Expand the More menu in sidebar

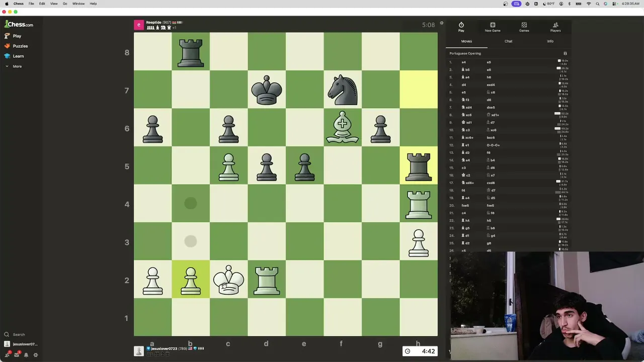[14, 66]
